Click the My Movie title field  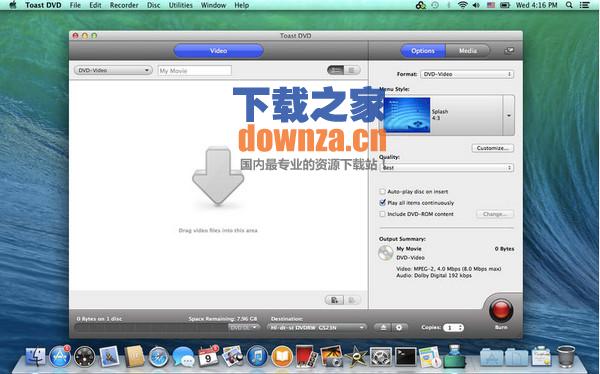tap(195, 70)
